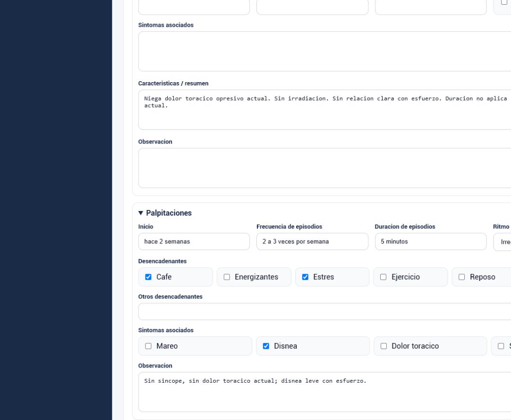Focus the Duracion de episodios field
This screenshot has width=511, height=420.
(431, 242)
